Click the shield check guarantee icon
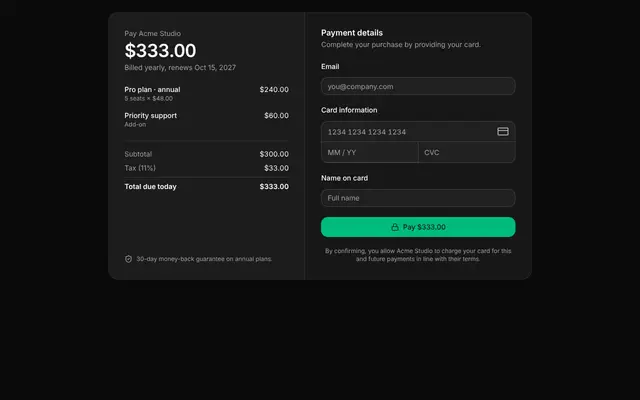Image resolution: width=640 pixels, height=400 pixels. (x=128, y=259)
